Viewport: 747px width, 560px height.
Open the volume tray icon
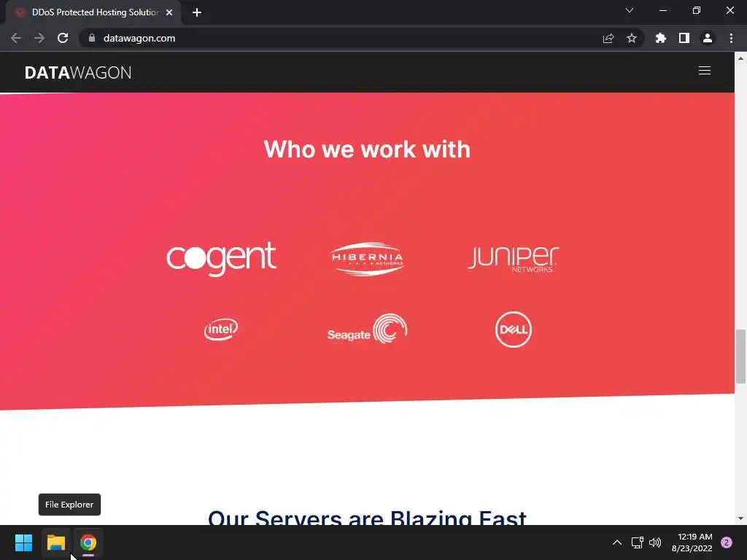point(655,542)
